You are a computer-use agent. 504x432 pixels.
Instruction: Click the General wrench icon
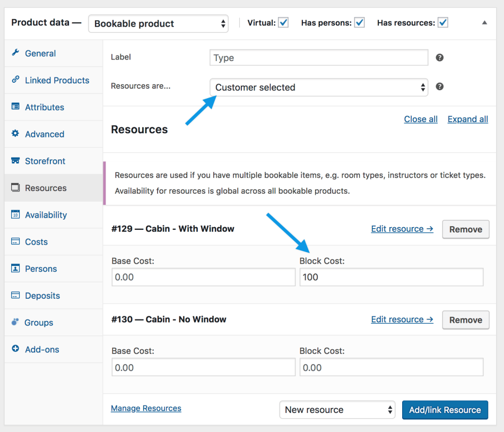[15, 53]
